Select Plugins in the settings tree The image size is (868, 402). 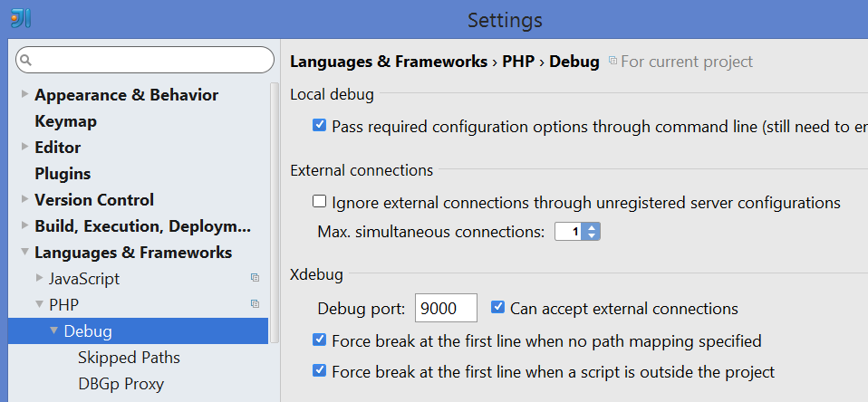pyautogui.click(x=63, y=174)
